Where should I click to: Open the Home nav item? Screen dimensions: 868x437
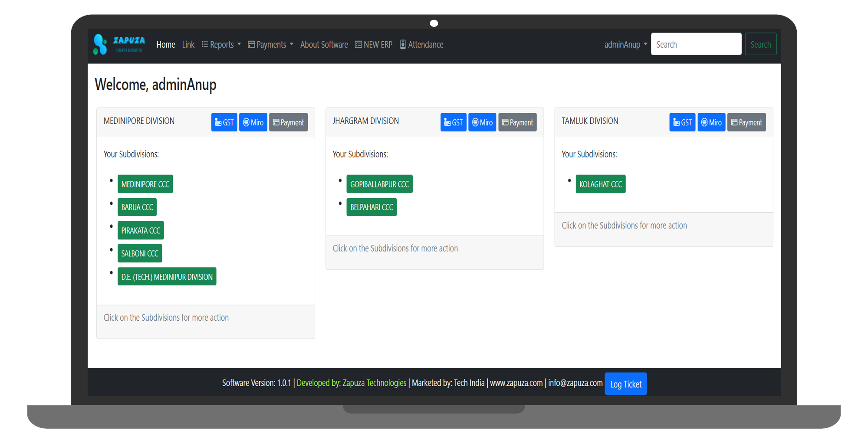click(x=166, y=44)
